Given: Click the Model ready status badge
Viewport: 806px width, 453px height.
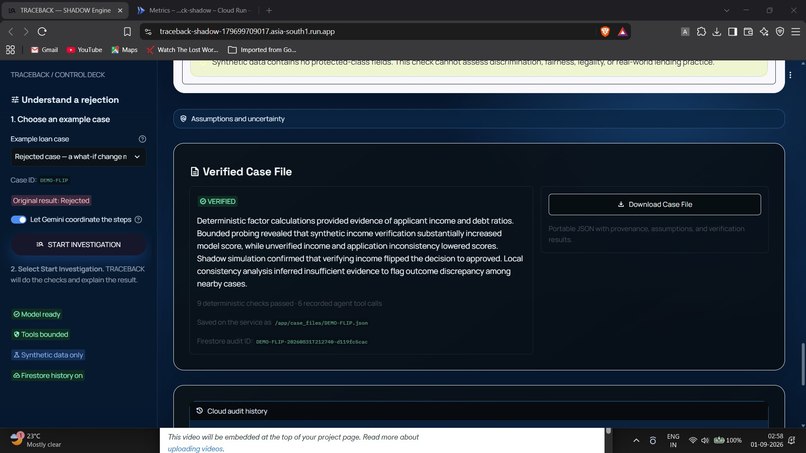Looking at the screenshot, I should (36, 314).
